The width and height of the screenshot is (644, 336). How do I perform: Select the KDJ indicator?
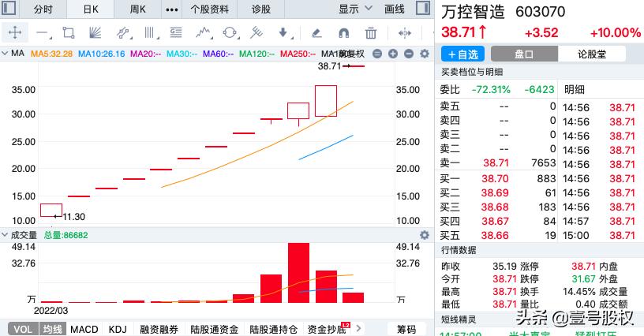(118, 329)
